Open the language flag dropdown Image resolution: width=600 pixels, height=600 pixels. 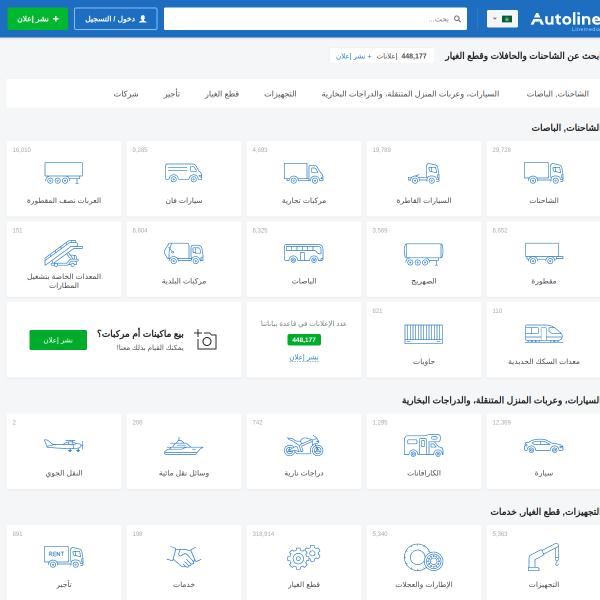coord(502,19)
